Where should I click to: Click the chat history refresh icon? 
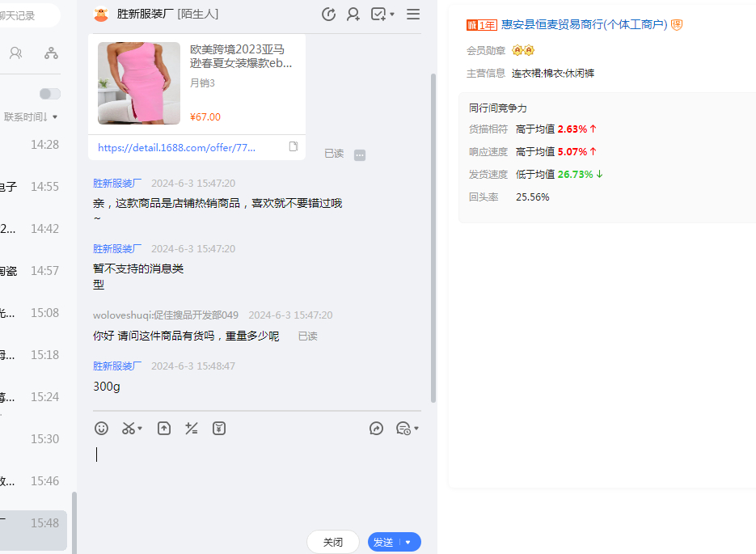328,14
